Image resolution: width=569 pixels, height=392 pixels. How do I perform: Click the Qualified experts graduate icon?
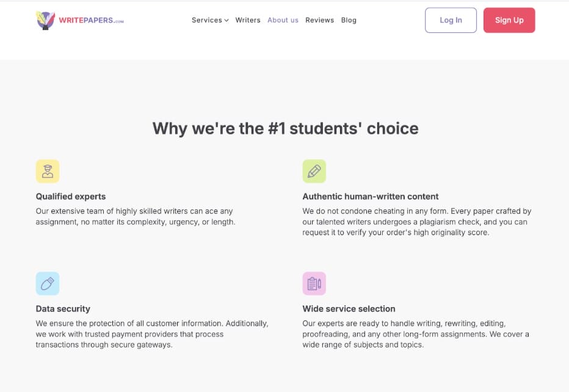[x=48, y=172]
